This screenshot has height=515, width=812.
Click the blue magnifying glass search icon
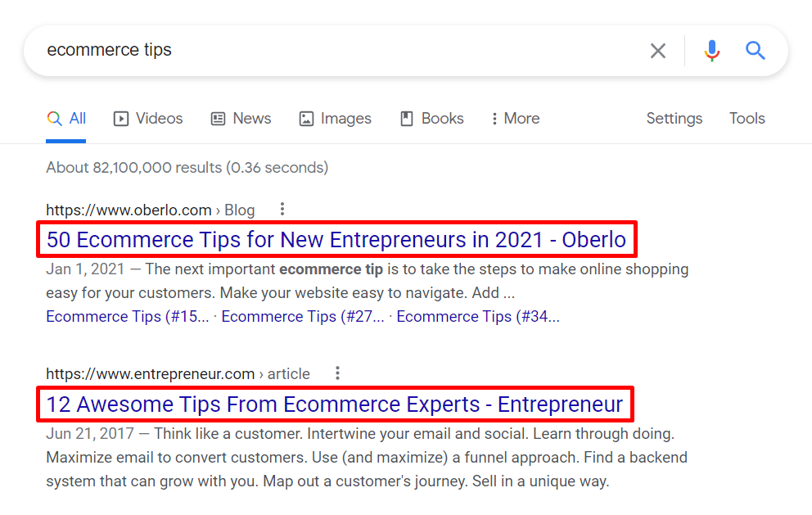tap(756, 51)
